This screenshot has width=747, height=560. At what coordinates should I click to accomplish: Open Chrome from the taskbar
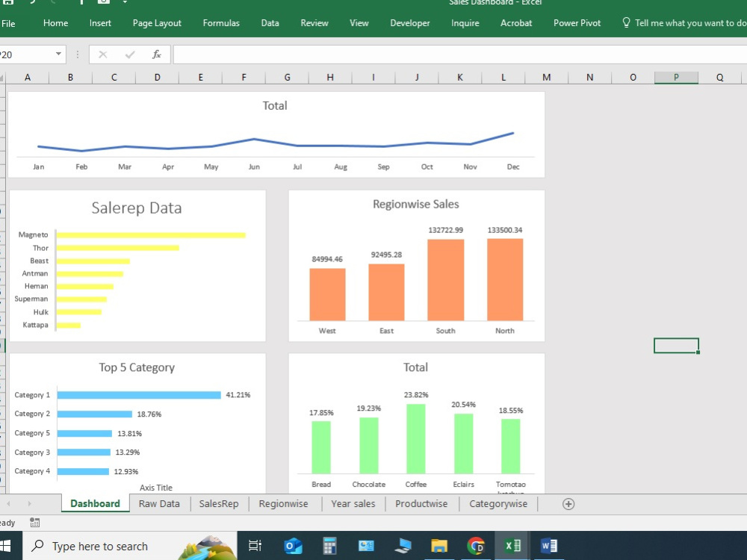(475, 546)
